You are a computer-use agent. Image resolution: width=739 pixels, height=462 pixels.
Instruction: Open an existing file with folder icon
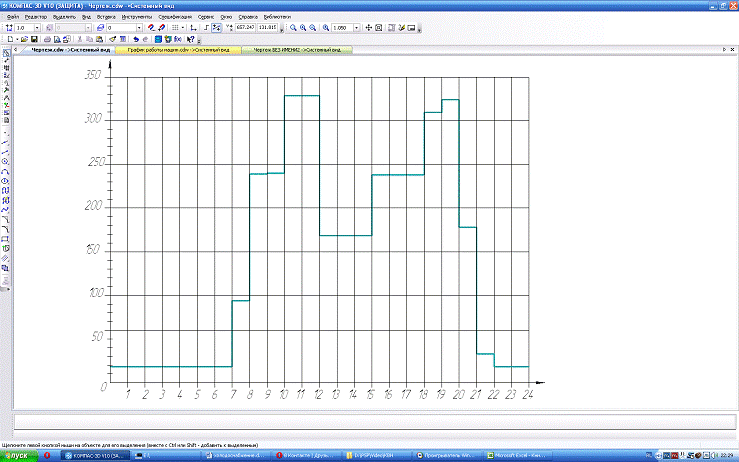(x=22, y=39)
